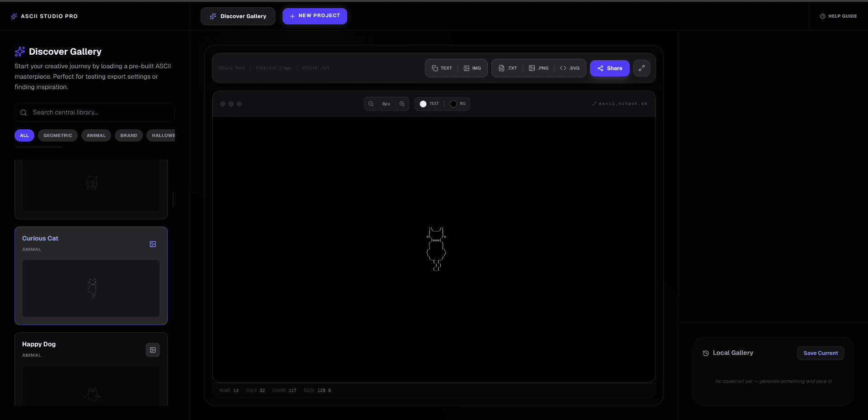Click the ROWS 14 status entry
The width and height of the screenshot is (868, 420).
pyautogui.click(x=229, y=391)
